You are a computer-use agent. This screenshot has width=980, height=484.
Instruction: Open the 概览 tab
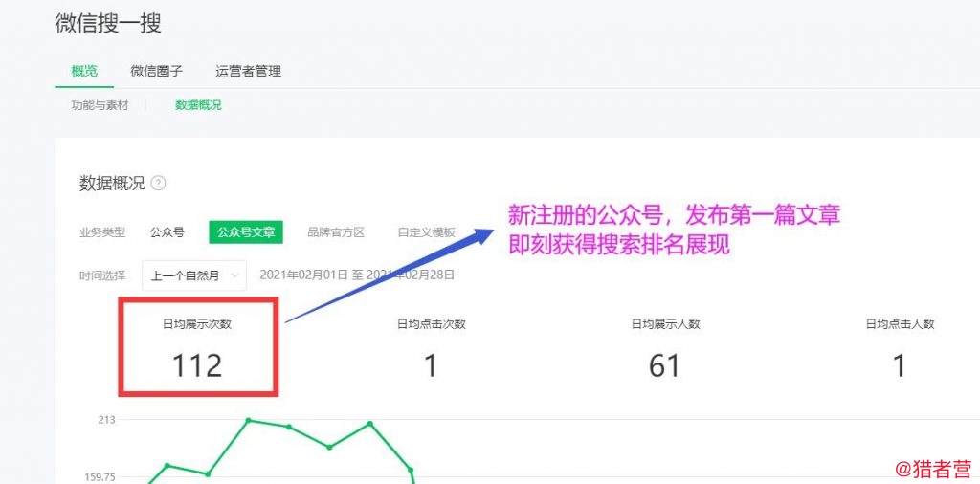coord(84,71)
